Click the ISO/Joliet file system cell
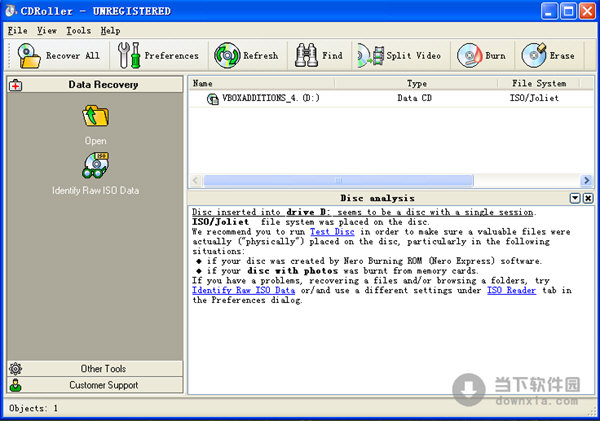This screenshot has height=421, width=600. click(534, 98)
